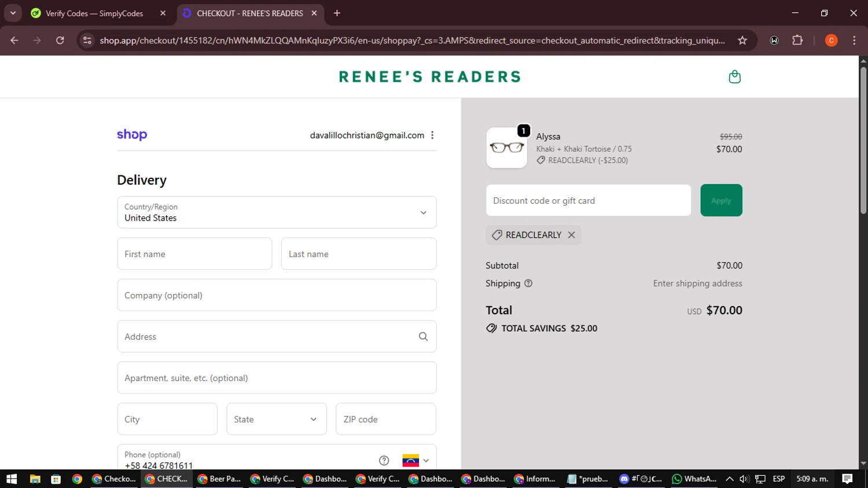Click the Company (optional) field
The image size is (868, 488).
277,295
